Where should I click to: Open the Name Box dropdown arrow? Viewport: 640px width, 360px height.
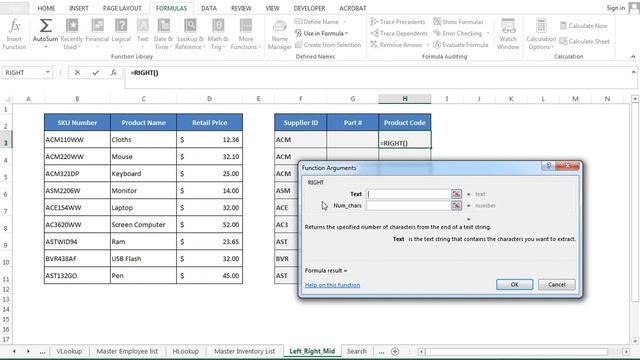coord(48,72)
